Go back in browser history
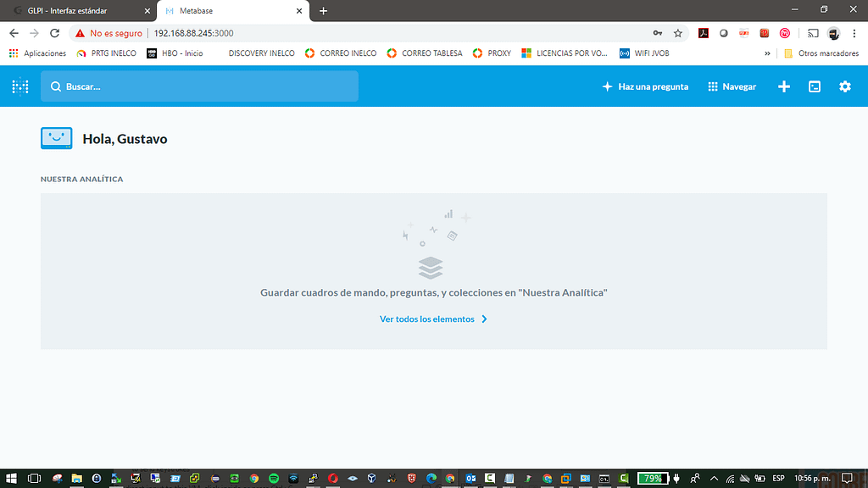The image size is (868, 488). [14, 33]
